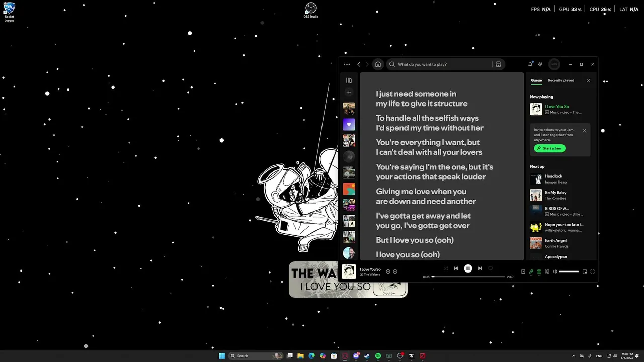Viewport: 644px width, 362px height.
Task: Open Steam from the taskbar
Action: tap(366, 356)
